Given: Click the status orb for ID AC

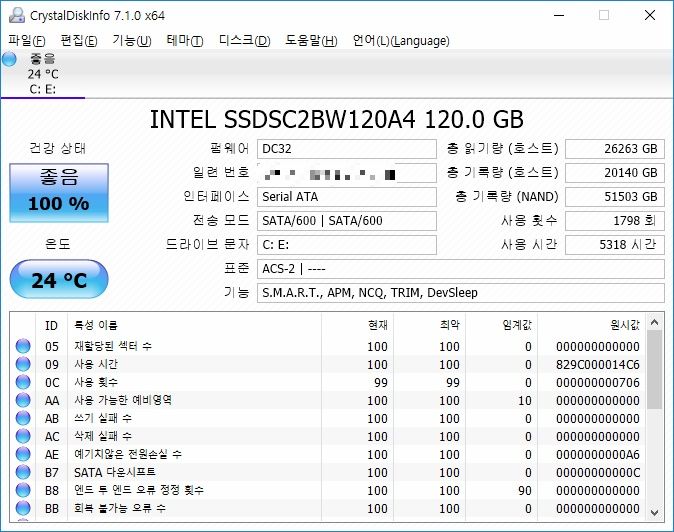Looking at the screenshot, I should coord(23,437).
